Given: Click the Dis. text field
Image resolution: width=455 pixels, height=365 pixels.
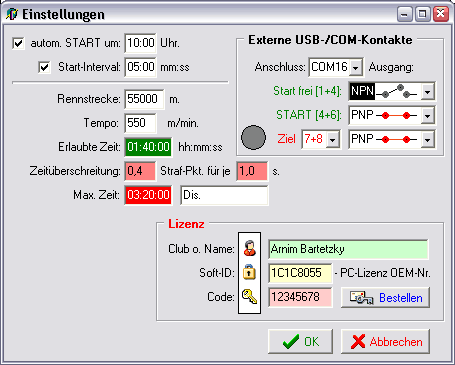Looking at the screenshot, I should tap(224, 195).
